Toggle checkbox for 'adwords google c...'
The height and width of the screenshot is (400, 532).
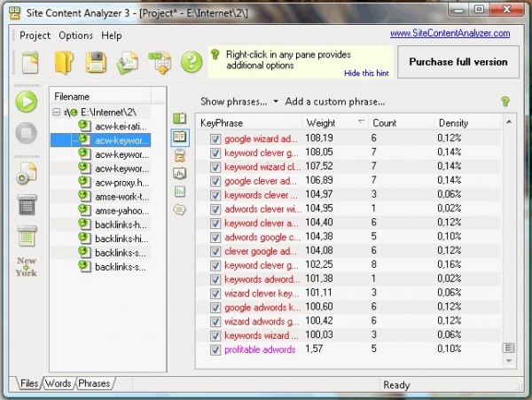coord(215,238)
